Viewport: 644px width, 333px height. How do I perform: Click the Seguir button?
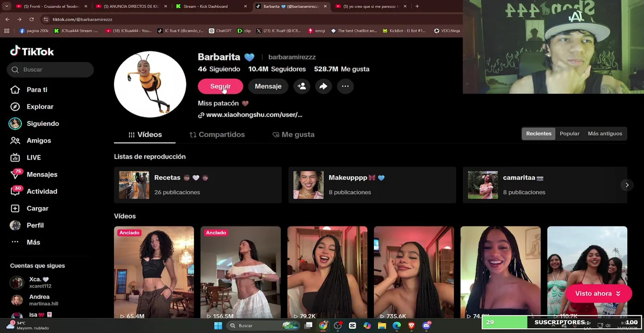coord(220,86)
